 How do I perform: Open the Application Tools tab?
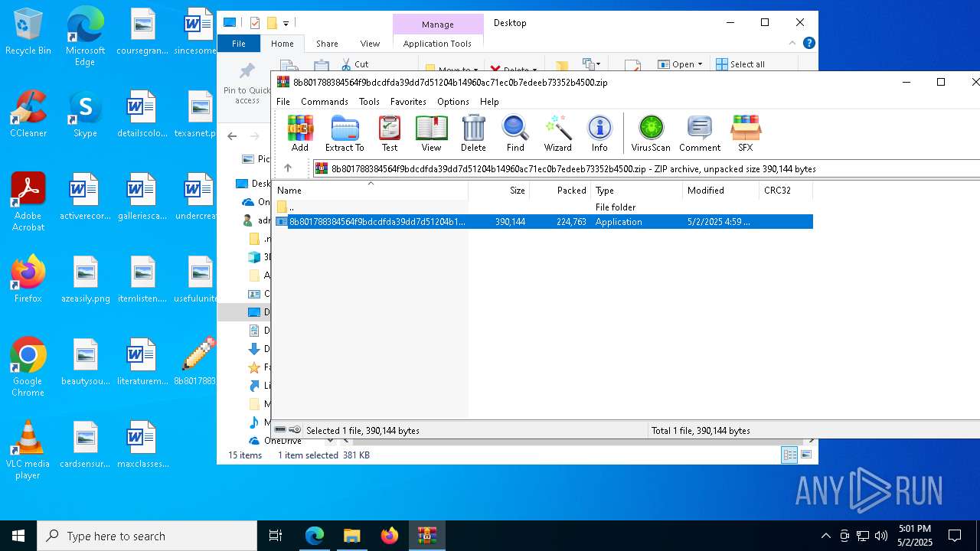coord(437,44)
